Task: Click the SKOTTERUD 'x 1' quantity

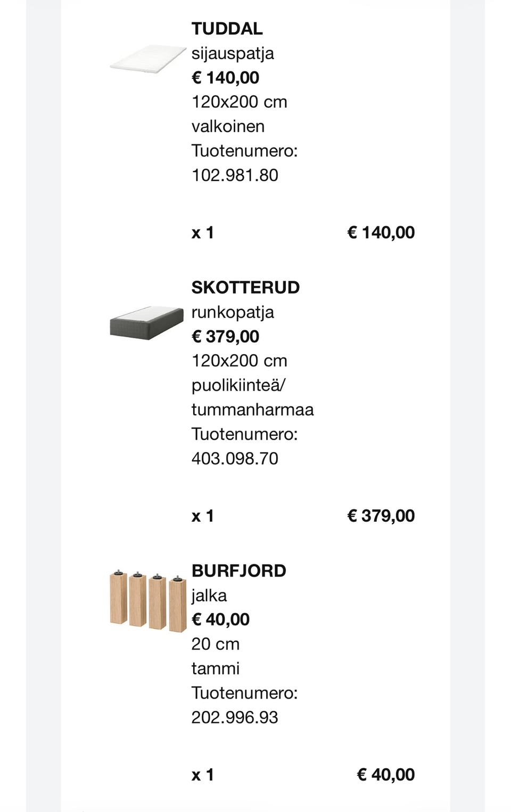Action: point(203,516)
